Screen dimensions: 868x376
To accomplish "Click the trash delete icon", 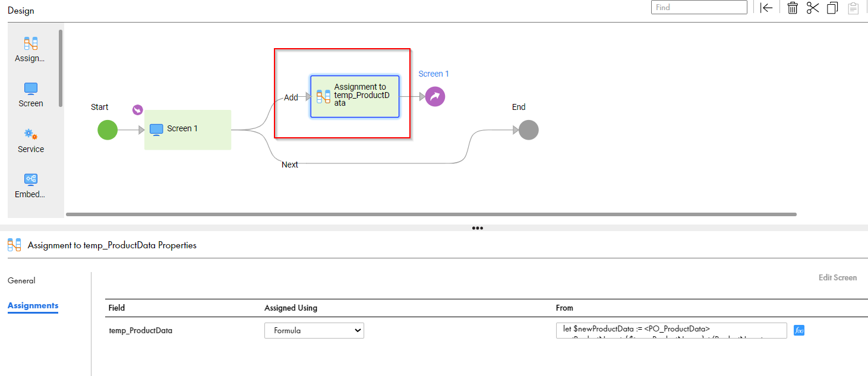I will coord(792,8).
